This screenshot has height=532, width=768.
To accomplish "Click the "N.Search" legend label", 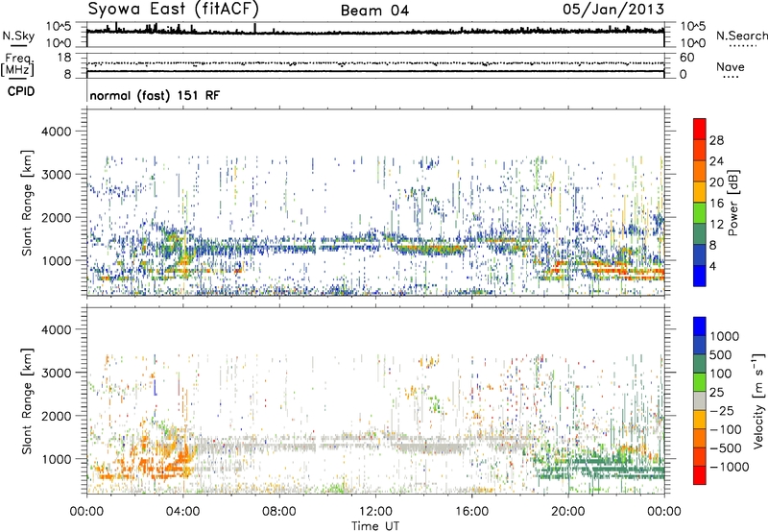I will [x=741, y=36].
